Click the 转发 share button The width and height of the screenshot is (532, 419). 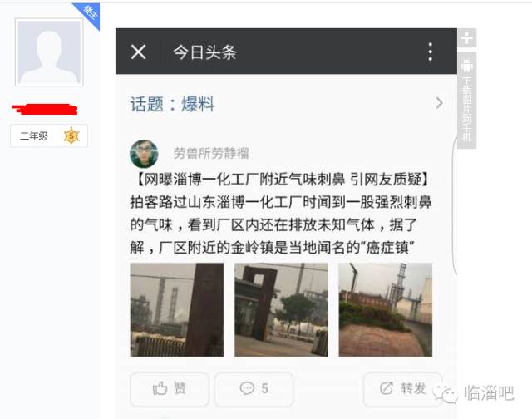point(402,389)
